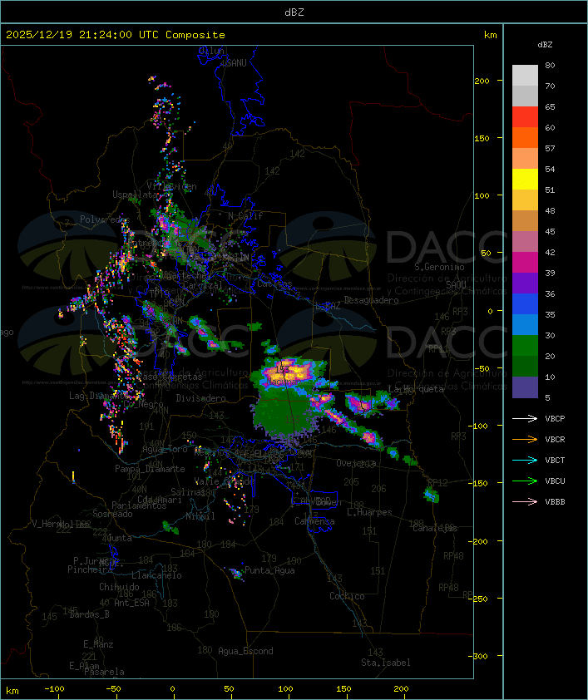Viewport: 588px width, 700px height.
Task: Click the VBCU legend label
Action: [555, 481]
